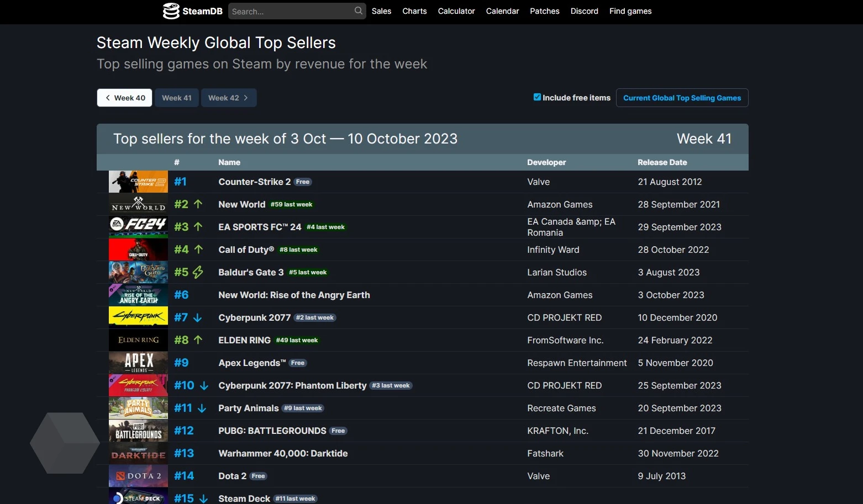Image resolution: width=863 pixels, height=504 pixels.
Task: Open Current Global Top Selling Games
Action: click(x=682, y=98)
